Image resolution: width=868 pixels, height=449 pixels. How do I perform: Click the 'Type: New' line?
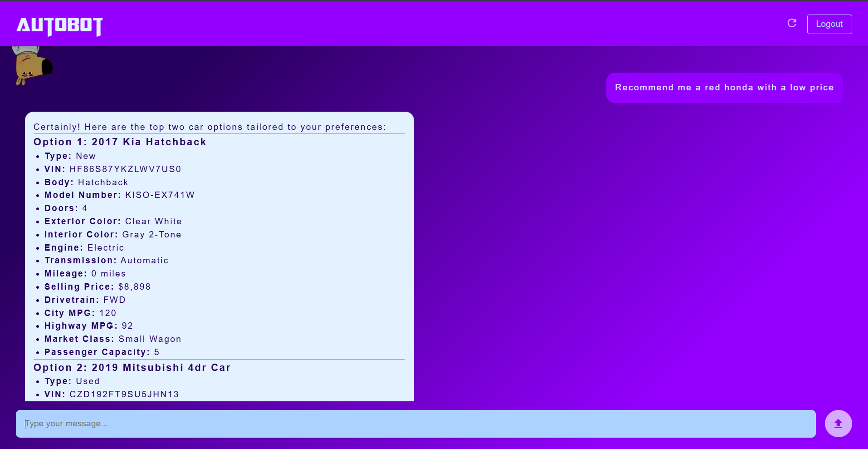tap(70, 156)
